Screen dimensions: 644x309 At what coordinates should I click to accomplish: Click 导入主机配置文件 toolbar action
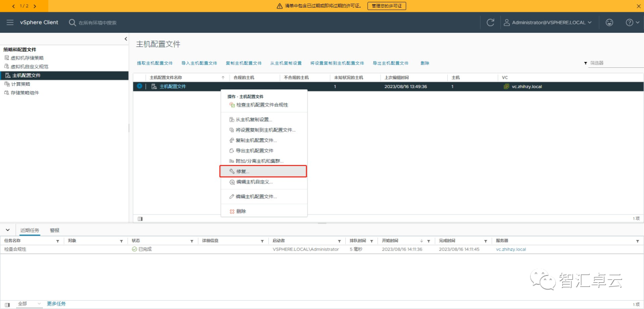tap(199, 64)
